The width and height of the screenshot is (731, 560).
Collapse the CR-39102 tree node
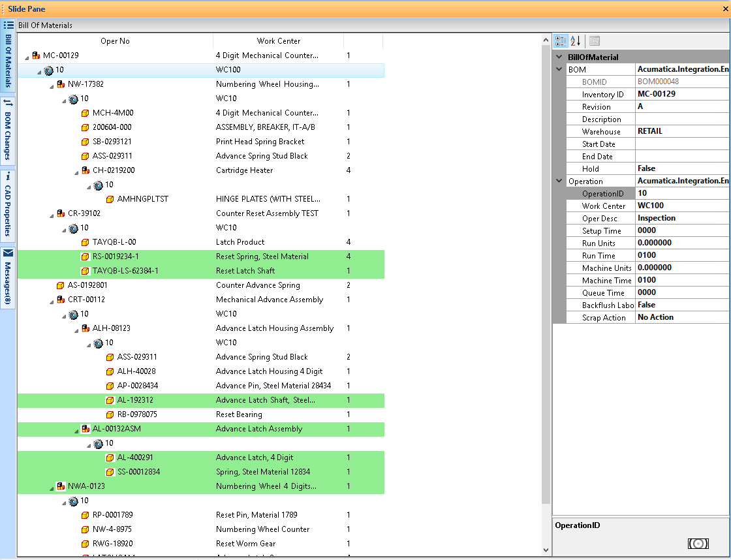tap(52, 215)
